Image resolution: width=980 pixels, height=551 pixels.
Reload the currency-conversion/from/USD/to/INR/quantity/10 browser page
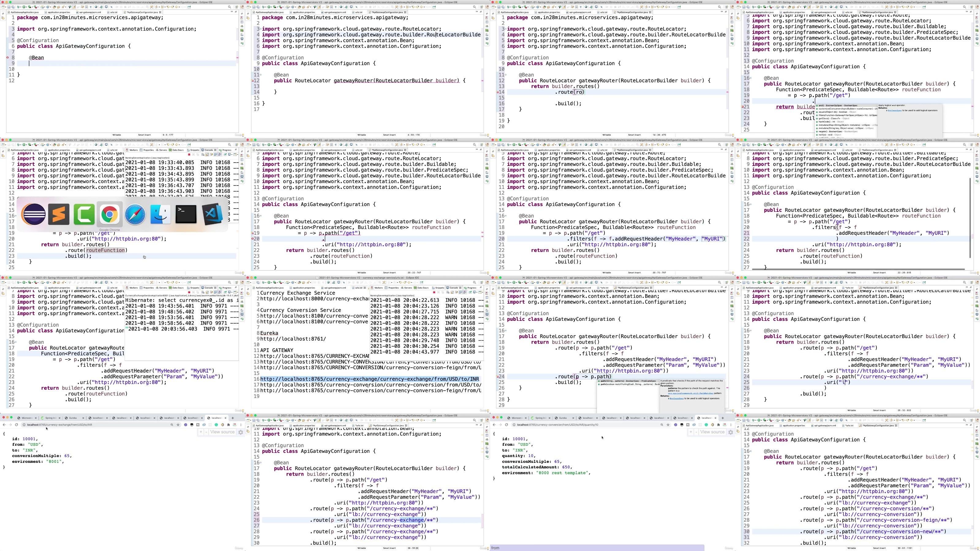(506, 424)
